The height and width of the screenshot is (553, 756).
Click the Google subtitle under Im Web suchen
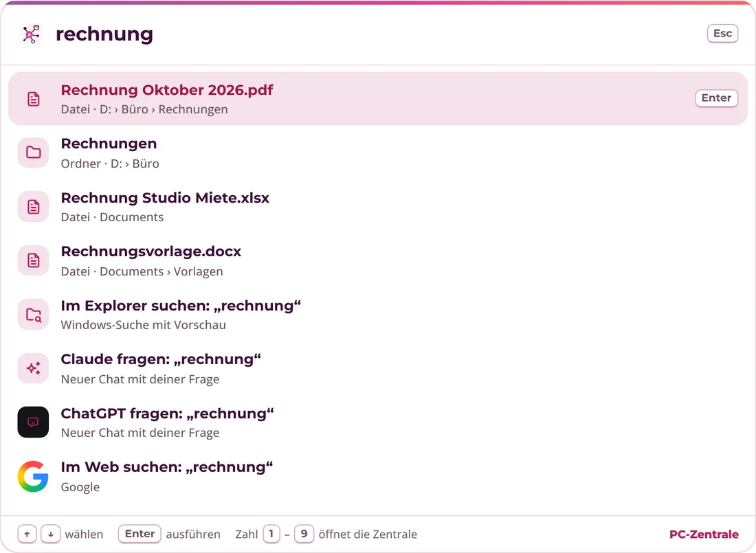[x=80, y=487]
